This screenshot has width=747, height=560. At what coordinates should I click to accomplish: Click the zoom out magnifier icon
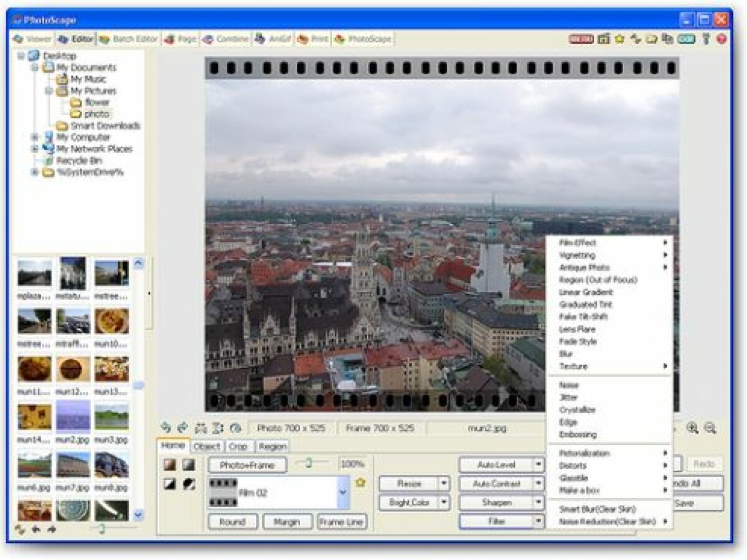[x=710, y=427]
